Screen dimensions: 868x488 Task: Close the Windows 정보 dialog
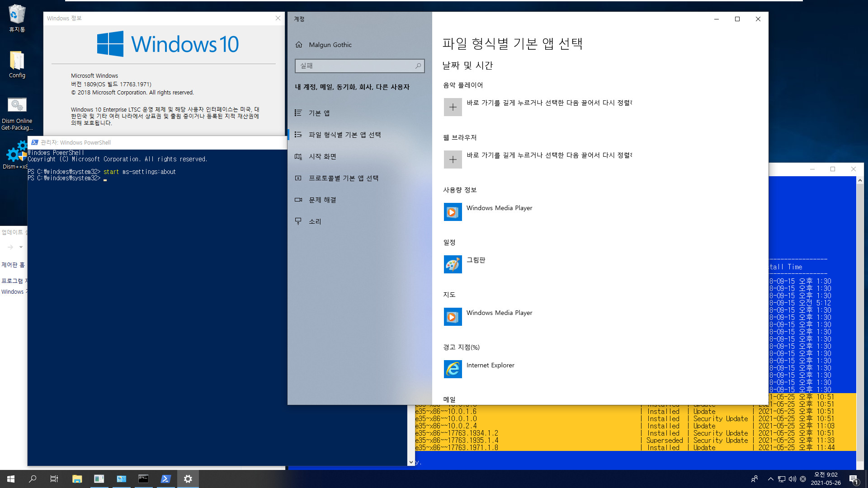278,18
